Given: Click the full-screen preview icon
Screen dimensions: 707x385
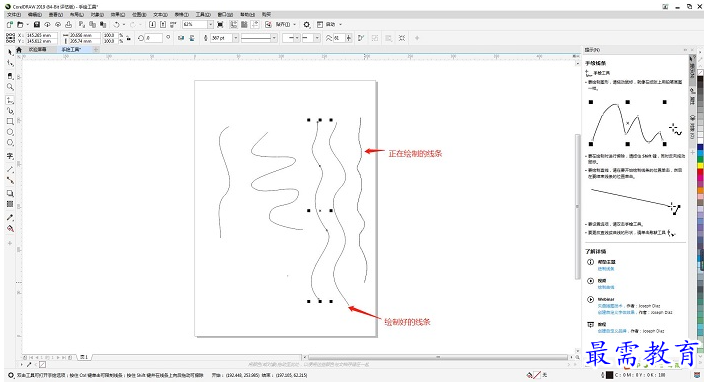Looking at the screenshot, I should pyautogui.click(x=220, y=24).
